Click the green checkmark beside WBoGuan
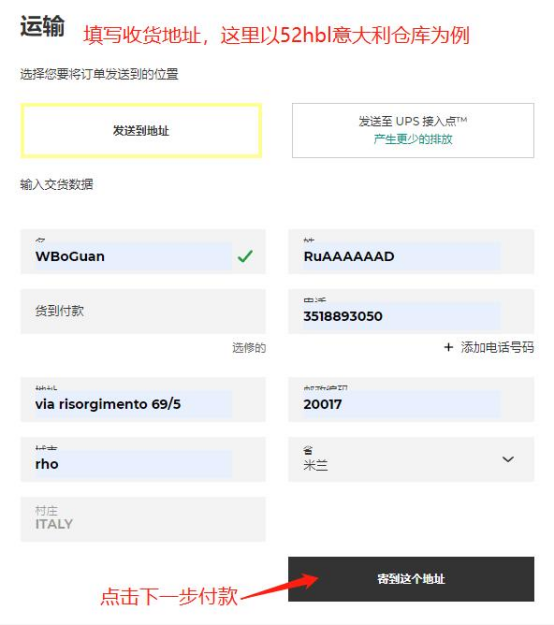 [245, 256]
